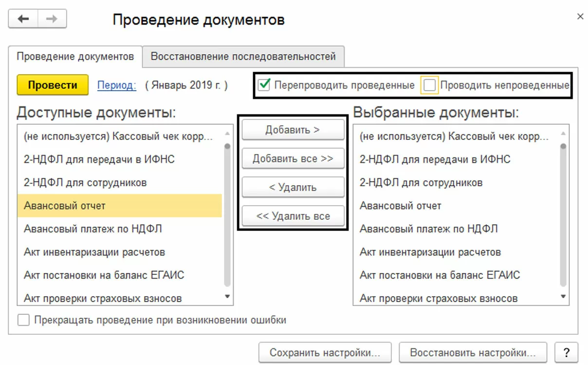Image resolution: width=588 pixels, height=365 pixels.
Task: Select Акт постановки на баланс ЕГАИС in selected list
Action: tap(456, 275)
